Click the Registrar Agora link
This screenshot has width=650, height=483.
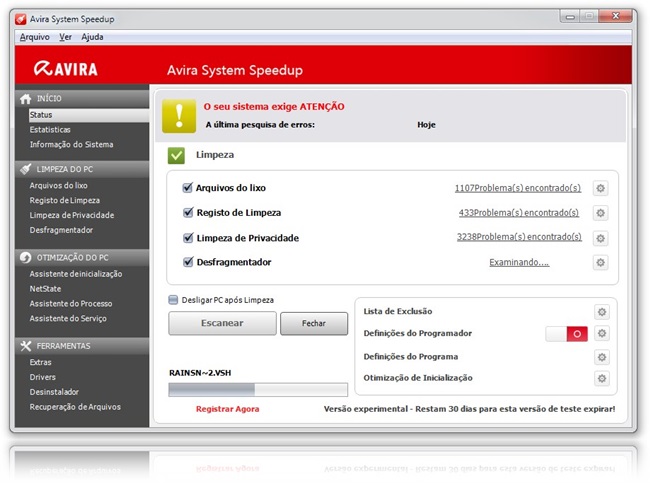click(x=228, y=409)
